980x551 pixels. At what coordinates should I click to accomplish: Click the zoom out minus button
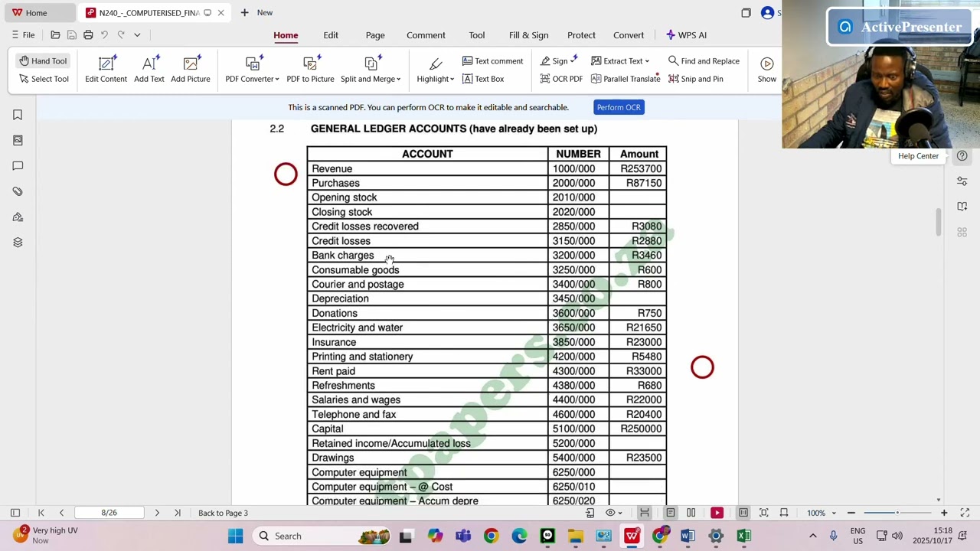[x=851, y=513]
